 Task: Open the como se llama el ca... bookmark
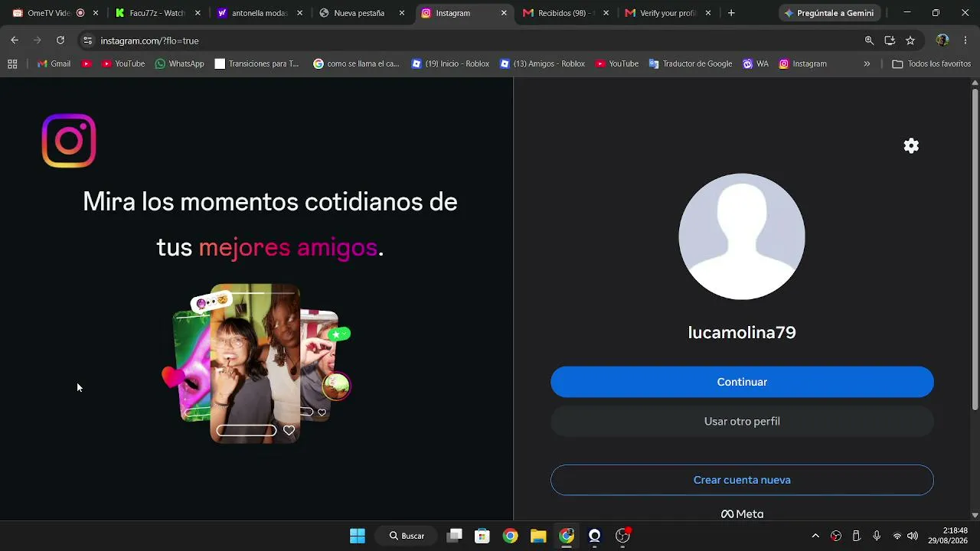click(356, 64)
